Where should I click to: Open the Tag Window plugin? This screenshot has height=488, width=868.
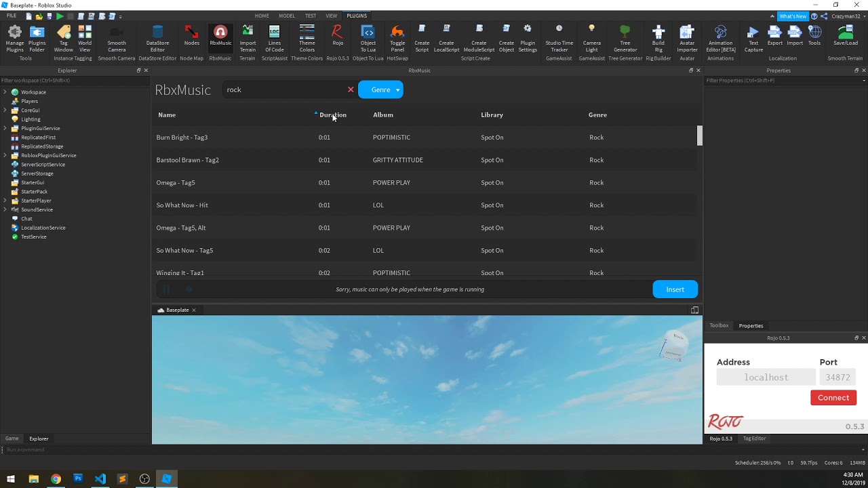[63, 39]
